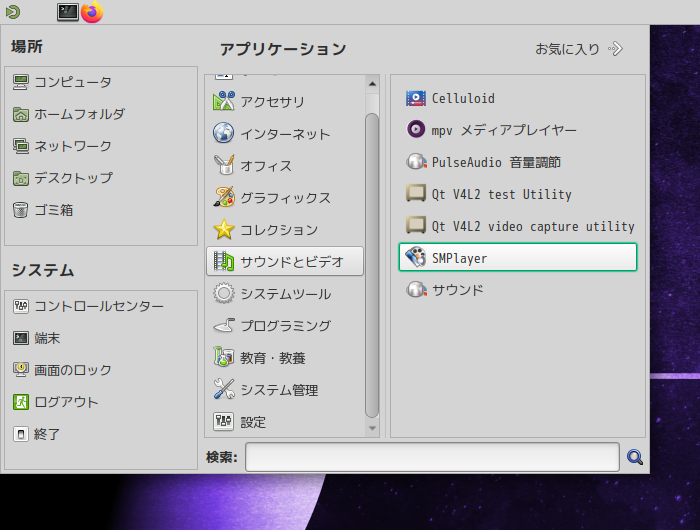Launch Qt V4L2 test Utility
Image resolution: width=700 pixels, height=530 pixels.
tap(517, 194)
